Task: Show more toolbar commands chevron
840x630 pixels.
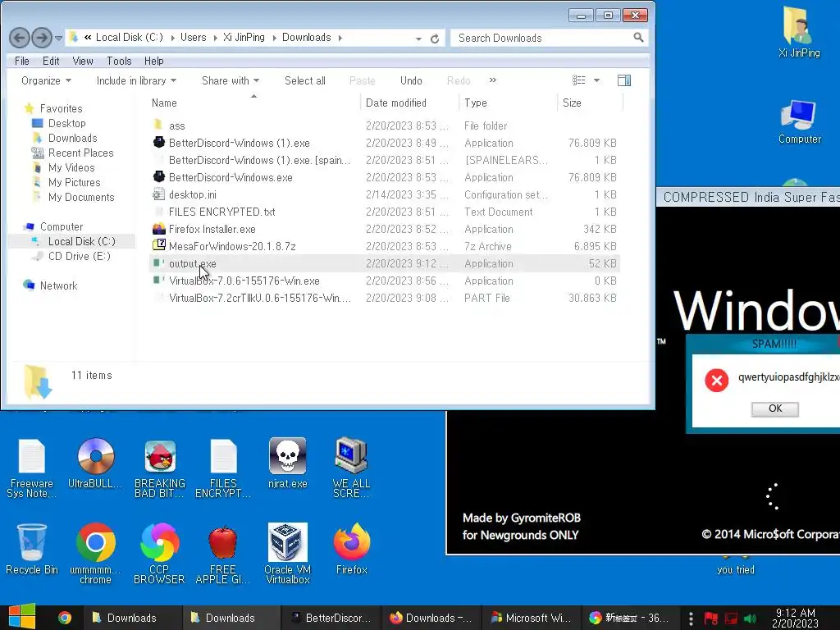Action: tap(493, 80)
